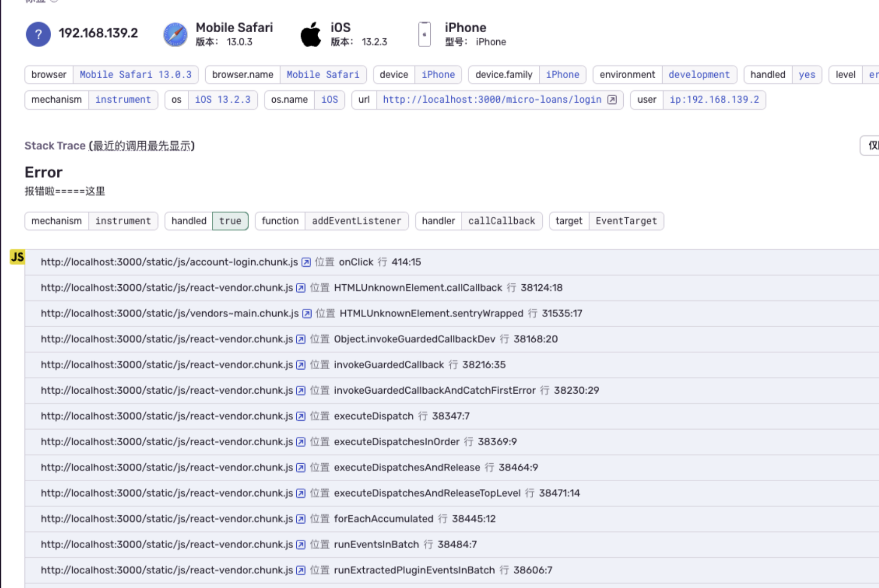The image size is (879, 588).
Task: Click the partially visible button beside Stack Trace
Action: click(870, 146)
